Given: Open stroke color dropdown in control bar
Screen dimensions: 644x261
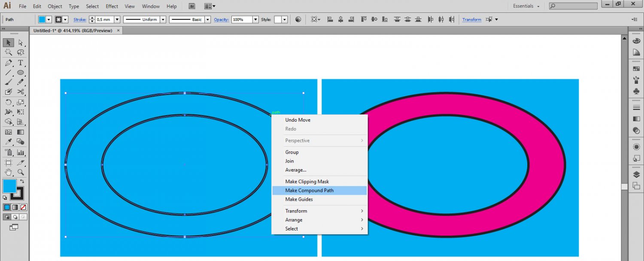Looking at the screenshot, I should coord(65,19).
